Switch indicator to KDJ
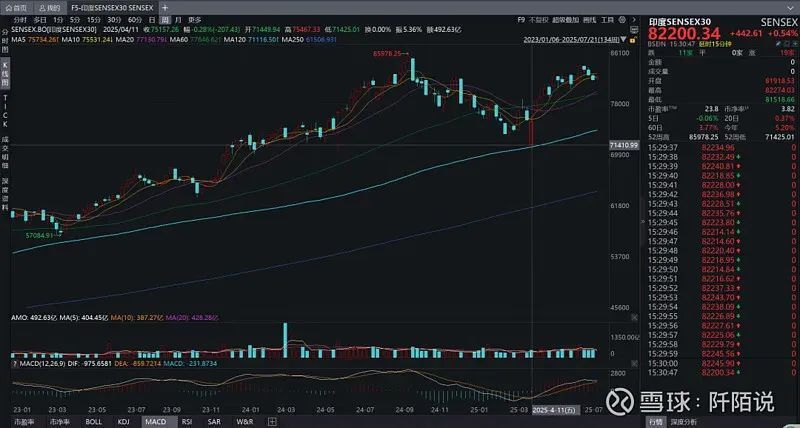Image resolution: width=800 pixels, height=428 pixels. 123,422
